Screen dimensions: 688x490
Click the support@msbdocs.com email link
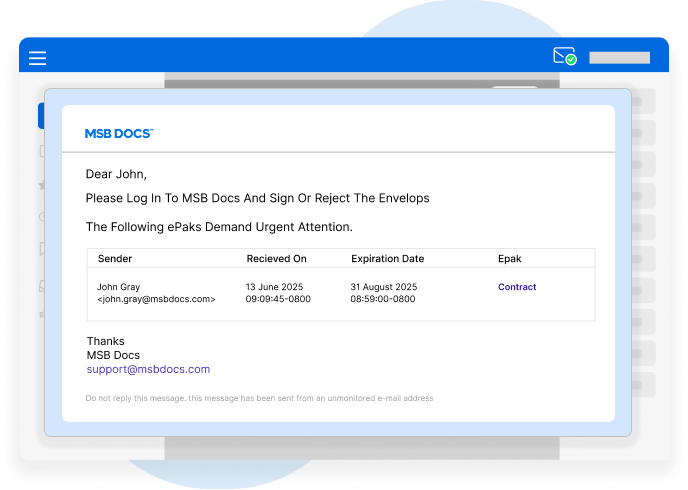(148, 369)
